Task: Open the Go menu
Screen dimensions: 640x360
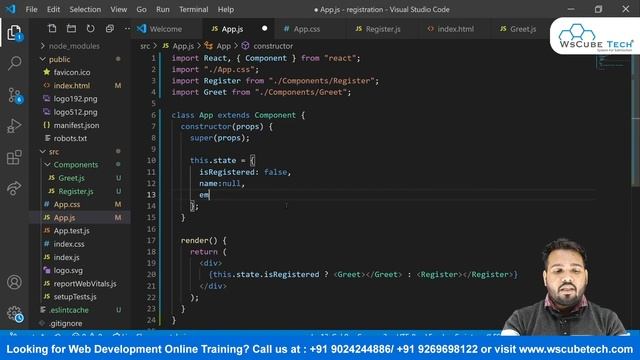Action: [x=141, y=9]
